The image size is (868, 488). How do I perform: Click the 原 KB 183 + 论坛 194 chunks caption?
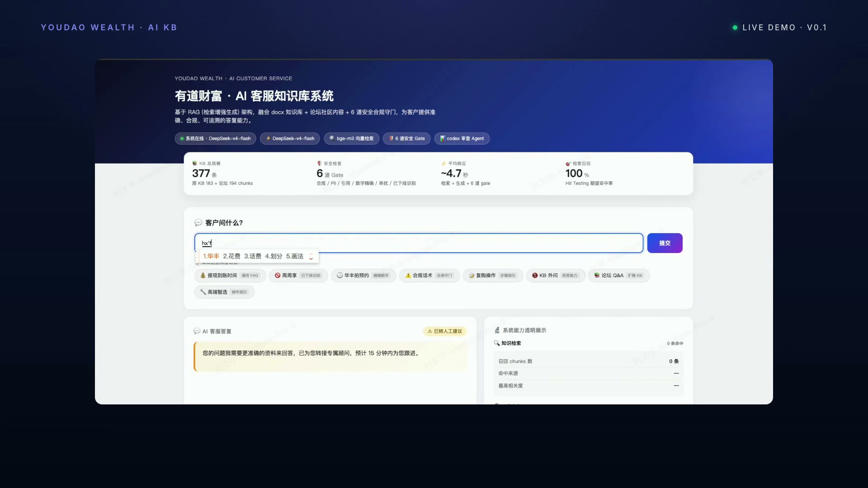tap(222, 183)
